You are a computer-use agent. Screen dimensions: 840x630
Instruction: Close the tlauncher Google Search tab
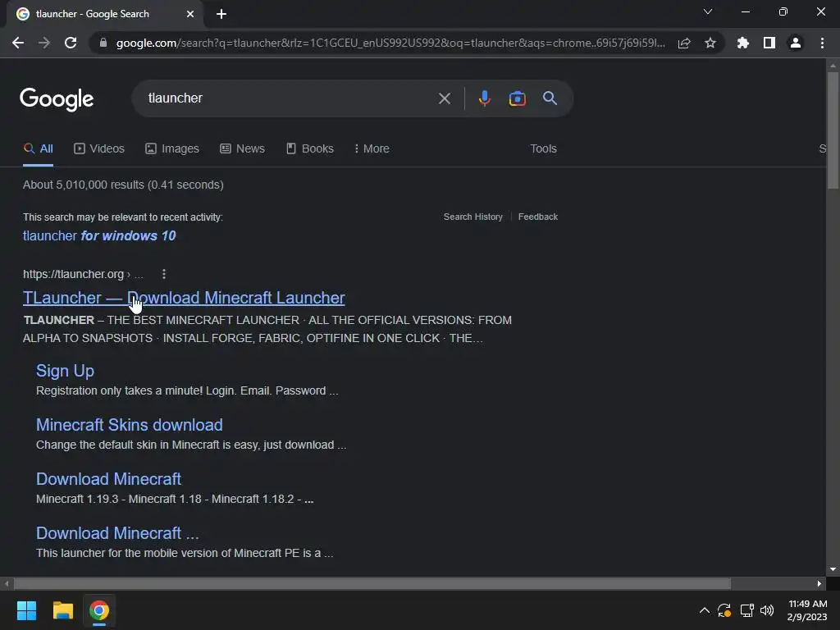pyautogui.click(x=190, y=14)
